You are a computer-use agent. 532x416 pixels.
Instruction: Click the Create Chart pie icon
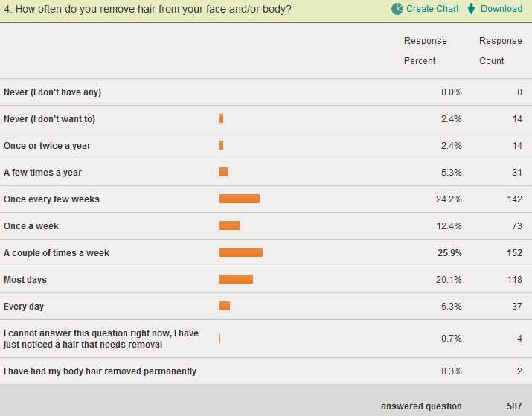(397, 9)
